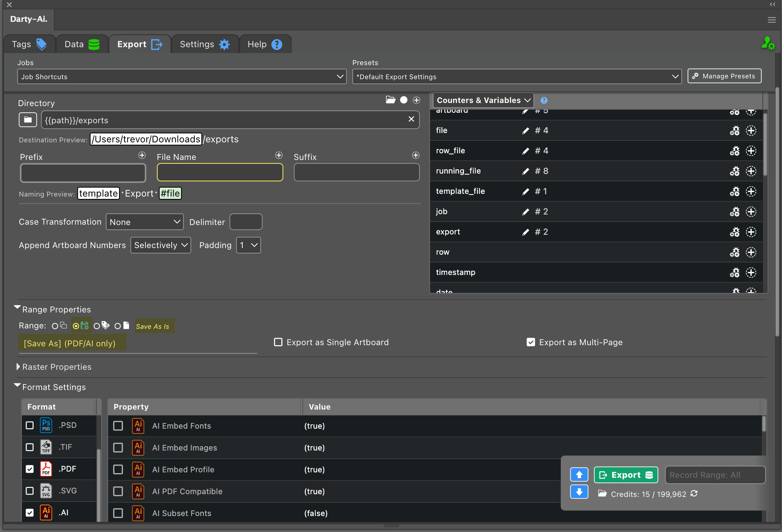Click the Record Range input field

tap(714, 475)
